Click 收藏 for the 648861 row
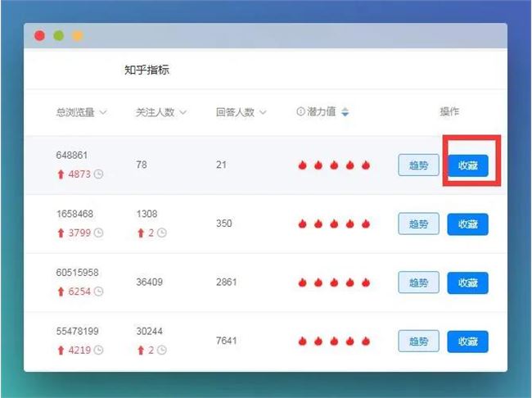Viewport: 532px width, 398px height. coord(468,165)
